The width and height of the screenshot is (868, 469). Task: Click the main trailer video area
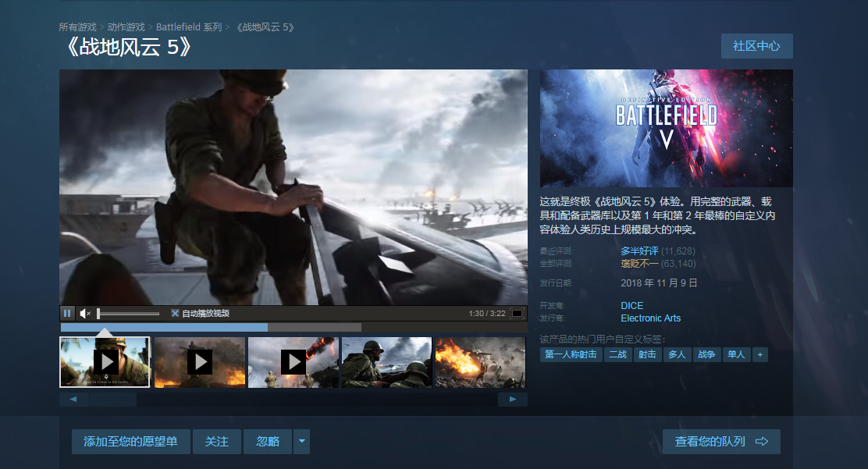[x=293, y=187]
